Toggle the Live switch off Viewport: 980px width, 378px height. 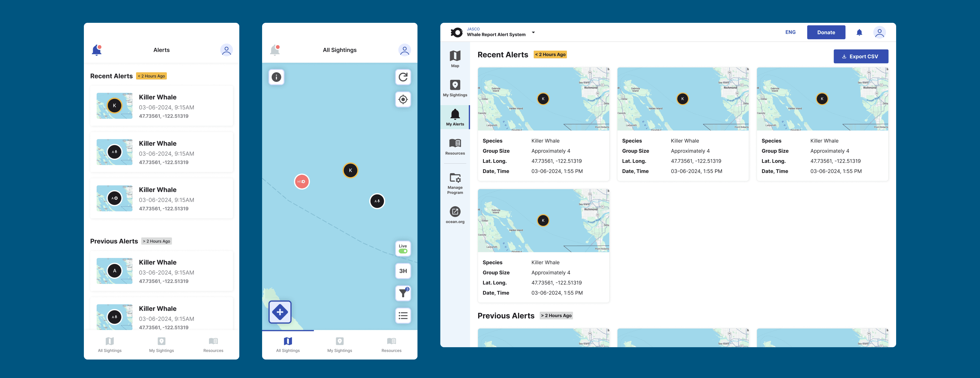coord(403,251)
